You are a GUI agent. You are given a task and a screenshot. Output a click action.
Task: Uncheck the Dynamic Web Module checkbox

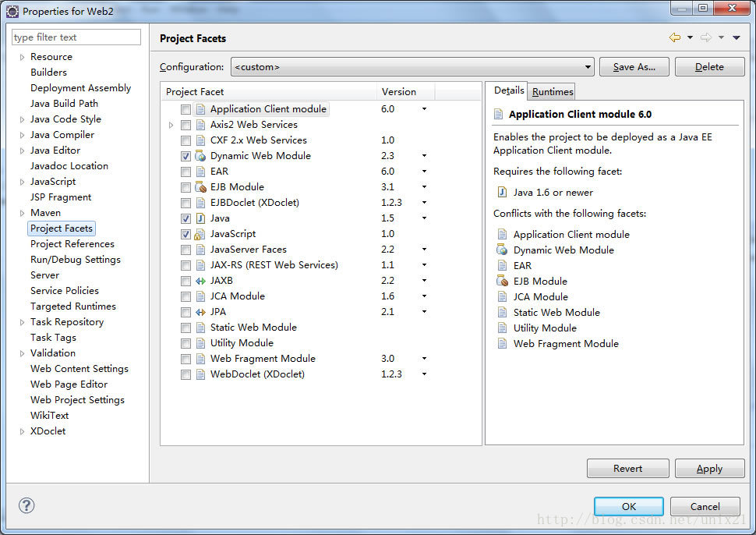[x=185, y=156]
